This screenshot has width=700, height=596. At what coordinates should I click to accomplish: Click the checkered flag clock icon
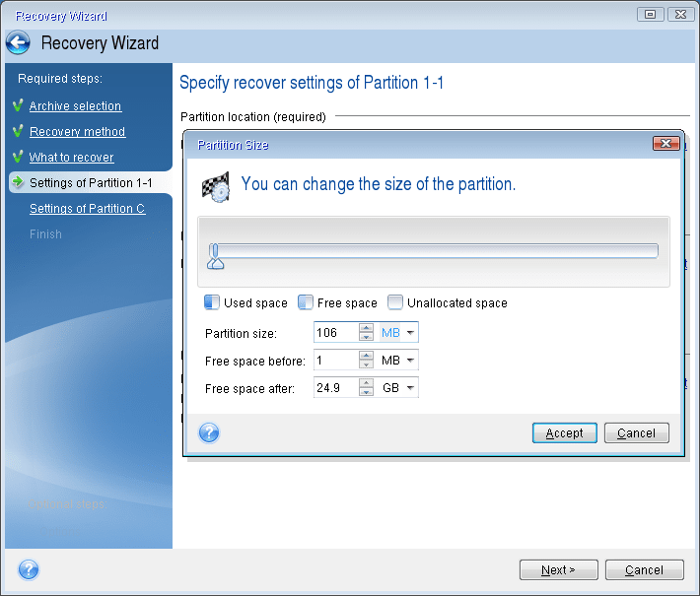[x=216, y=186]
